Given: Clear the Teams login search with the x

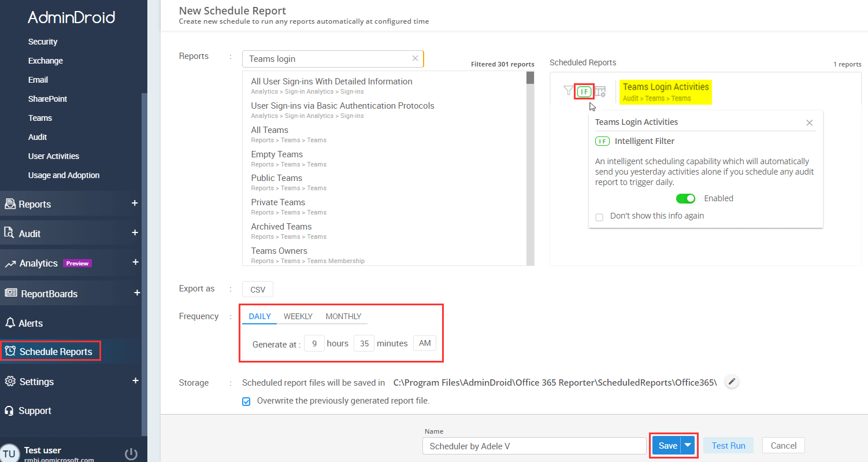Looking at the screenshot, I should coord(414,58).
